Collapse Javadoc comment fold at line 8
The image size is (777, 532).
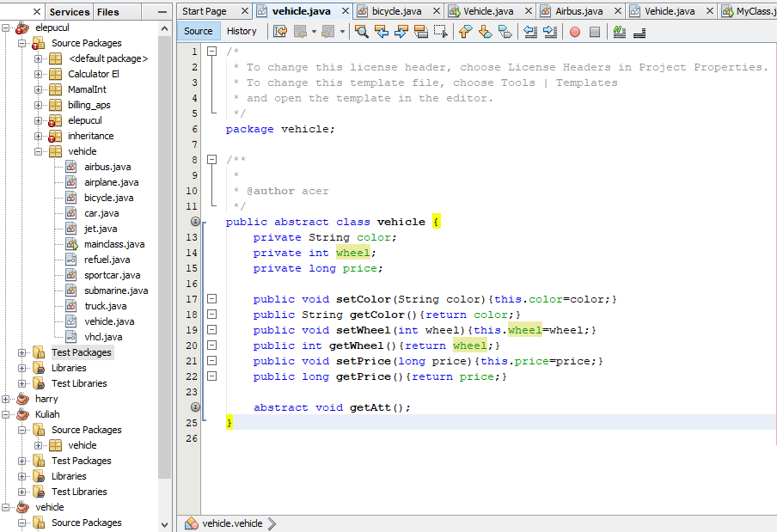point(211,160)
